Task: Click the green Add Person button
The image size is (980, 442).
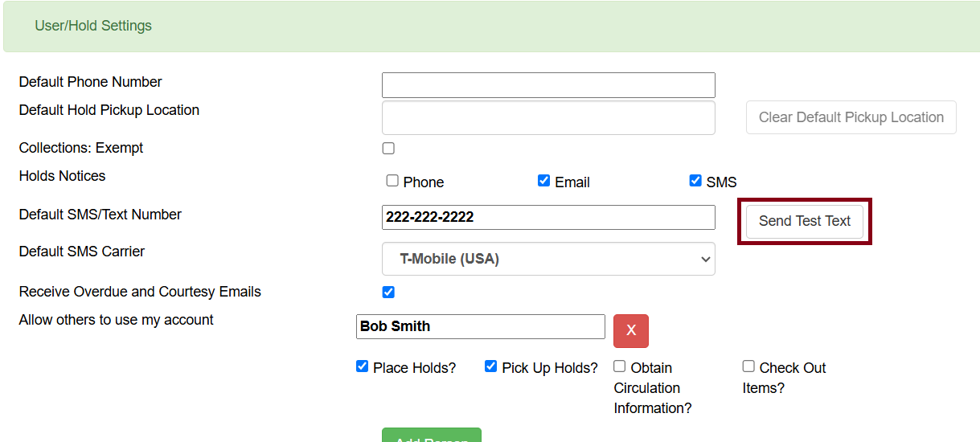Action: (x=432, y=436)
